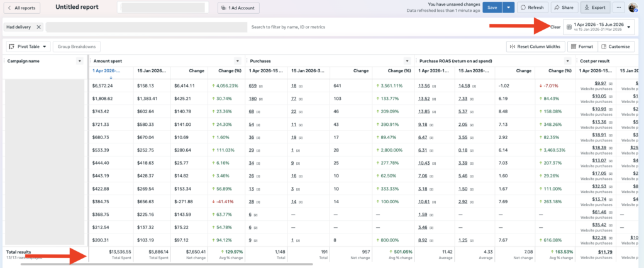Open the three-dot more options menu
644x268 pixels.
[619, 8]
